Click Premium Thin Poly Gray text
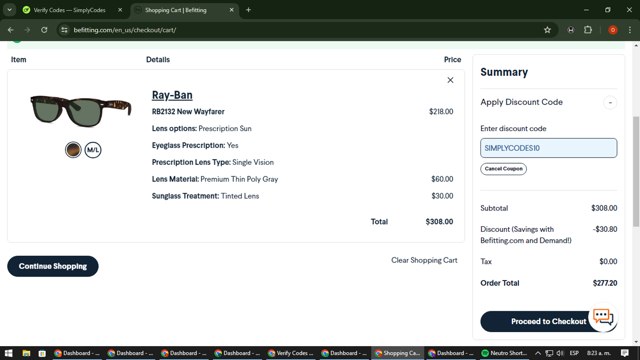 click(239, 179)
